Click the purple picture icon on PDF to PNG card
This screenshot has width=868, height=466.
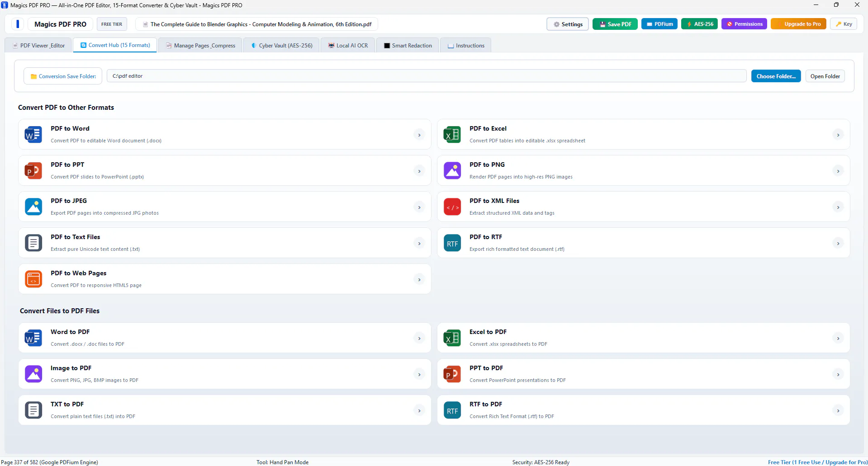click(452, 171)
